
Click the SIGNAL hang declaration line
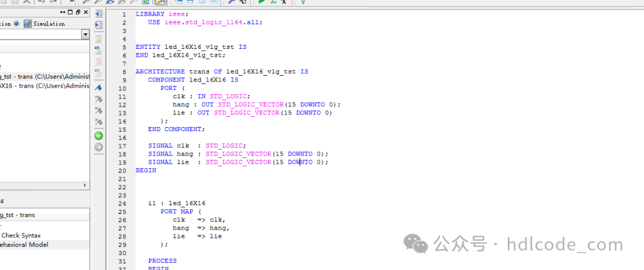pos(239,153)
